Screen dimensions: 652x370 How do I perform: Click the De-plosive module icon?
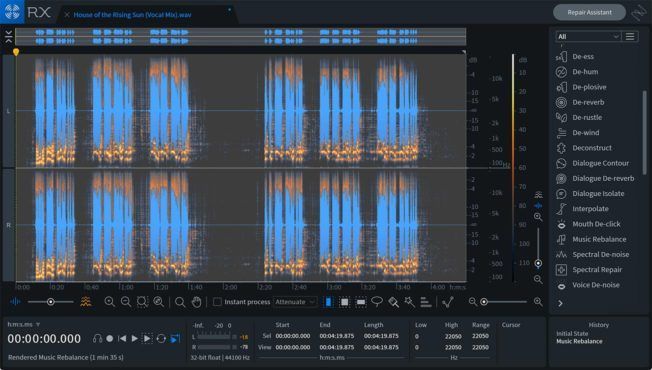click(561, 87)
